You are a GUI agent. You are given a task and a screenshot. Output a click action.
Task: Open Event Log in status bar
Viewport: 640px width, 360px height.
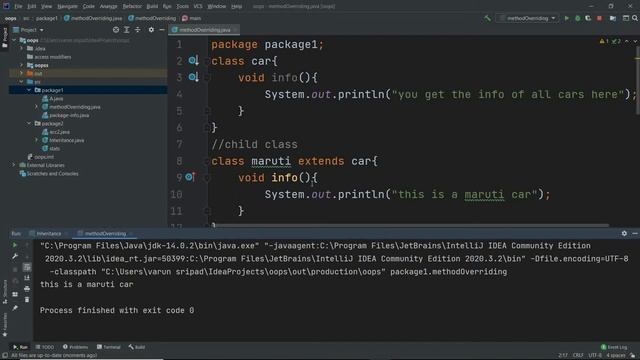(614, 347)
